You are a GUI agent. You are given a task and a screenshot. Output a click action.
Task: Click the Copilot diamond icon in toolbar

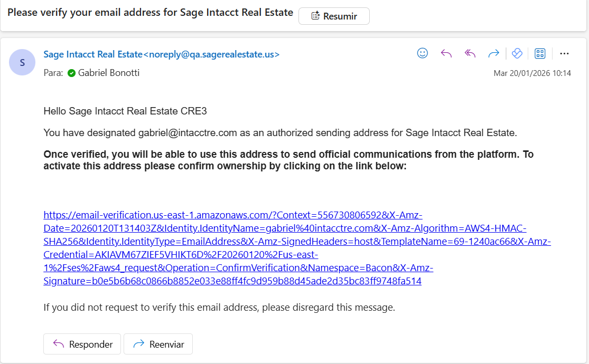[x=517, y=53]
